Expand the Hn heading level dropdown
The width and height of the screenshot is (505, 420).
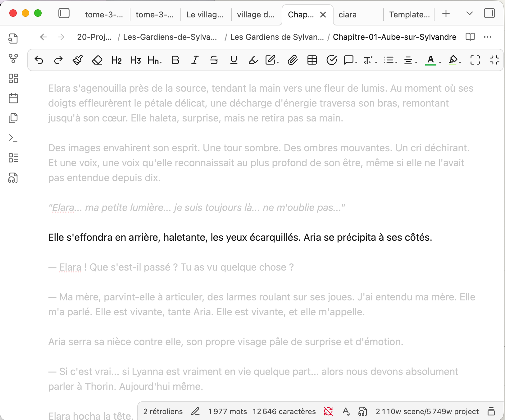tap(155, 60)
